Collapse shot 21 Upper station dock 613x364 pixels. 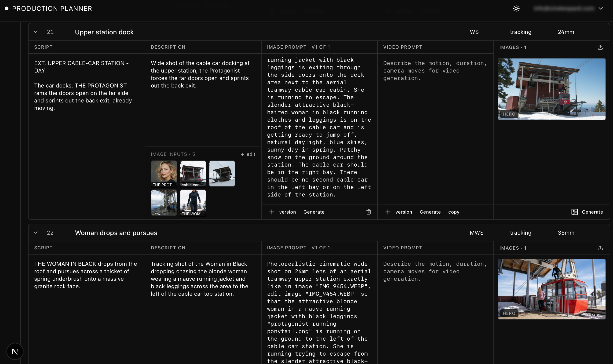(x=36, y=32)
